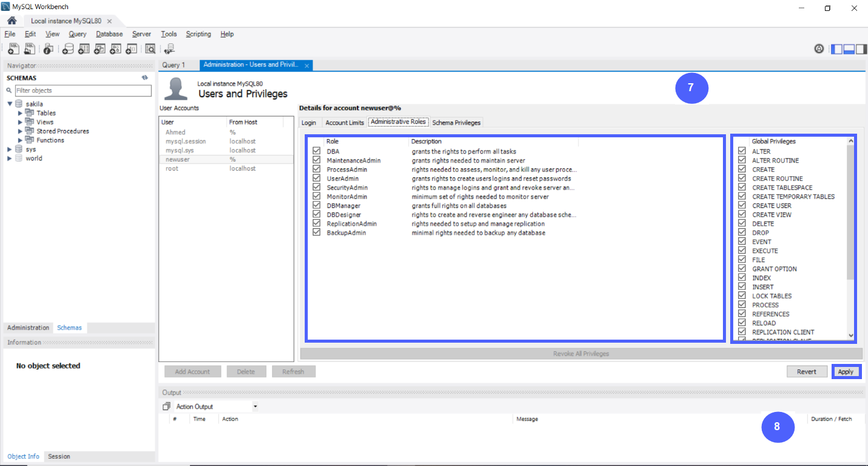Expand the world schema node
Screen dimensions: 868x466
click(x=10, y=158)
